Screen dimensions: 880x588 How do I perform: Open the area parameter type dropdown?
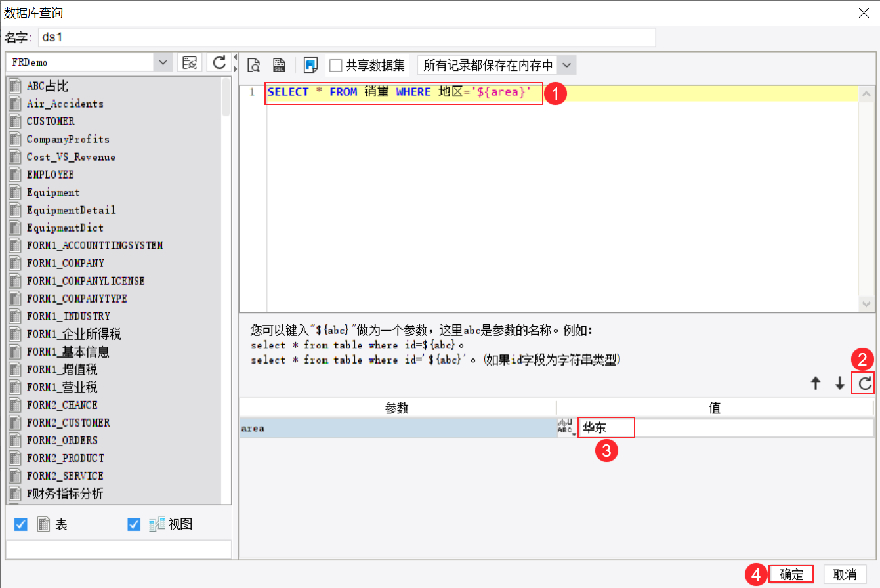566,428
